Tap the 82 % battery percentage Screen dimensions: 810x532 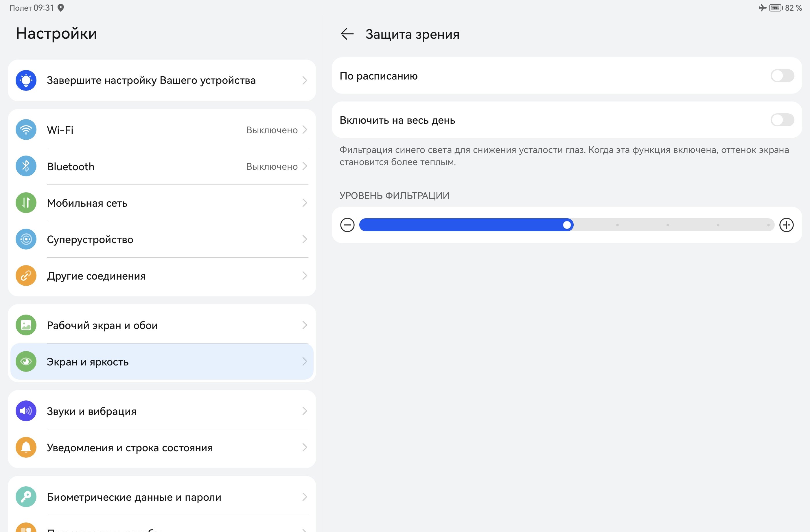click(x=793, y=8)
